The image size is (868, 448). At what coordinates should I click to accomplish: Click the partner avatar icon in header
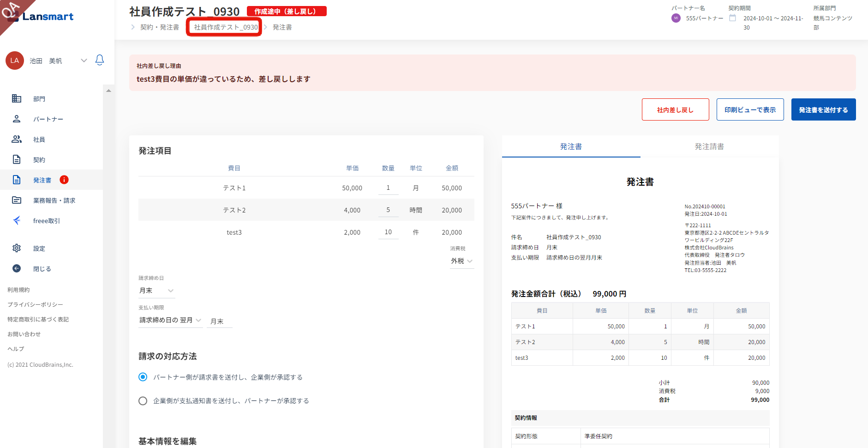point(676,18)
